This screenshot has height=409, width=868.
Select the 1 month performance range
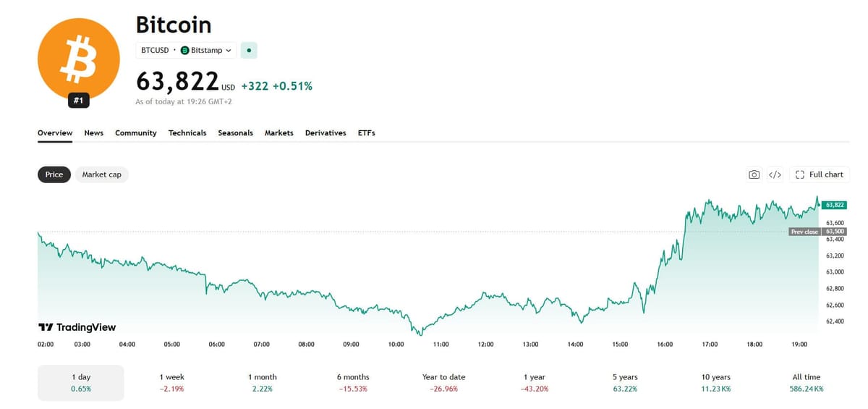[x=263, y=383]
